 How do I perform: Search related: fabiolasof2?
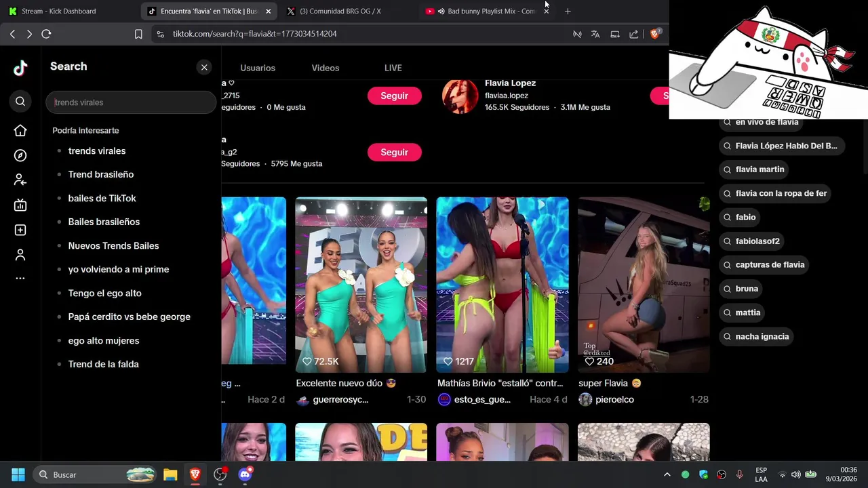click(x=753, y=241)
